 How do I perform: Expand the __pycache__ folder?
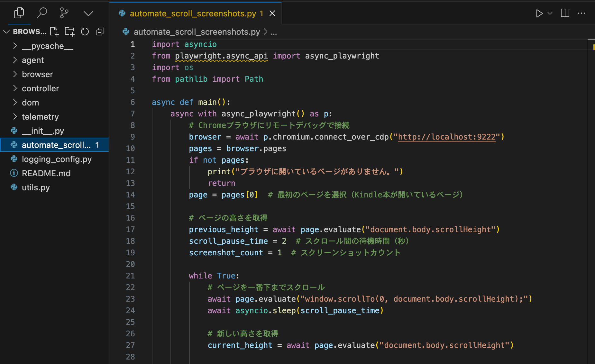coord(47,46)
